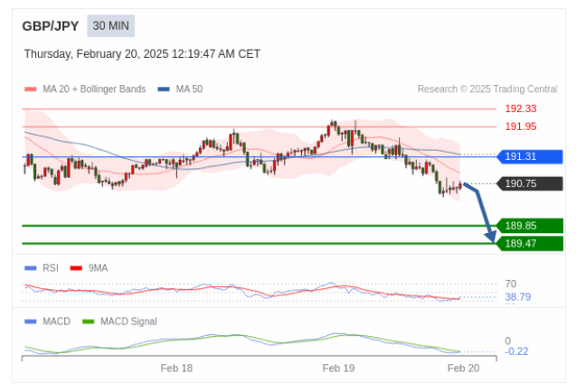The width and height of the screenshot is (586, 392).
Task: Click the MA 20 + Bollinger Bands red swatch
Action: point(30,89)
